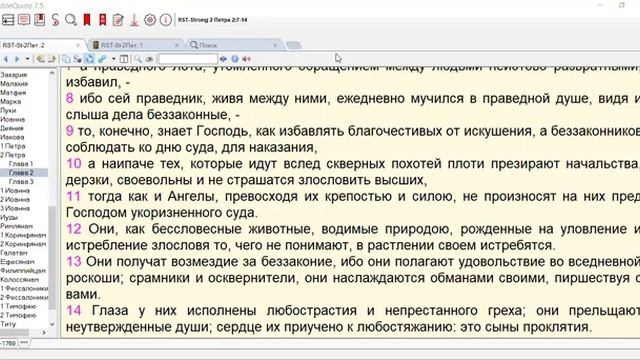
Task: Collapse the 2 Петра book node
Action: tap(13, 155)
